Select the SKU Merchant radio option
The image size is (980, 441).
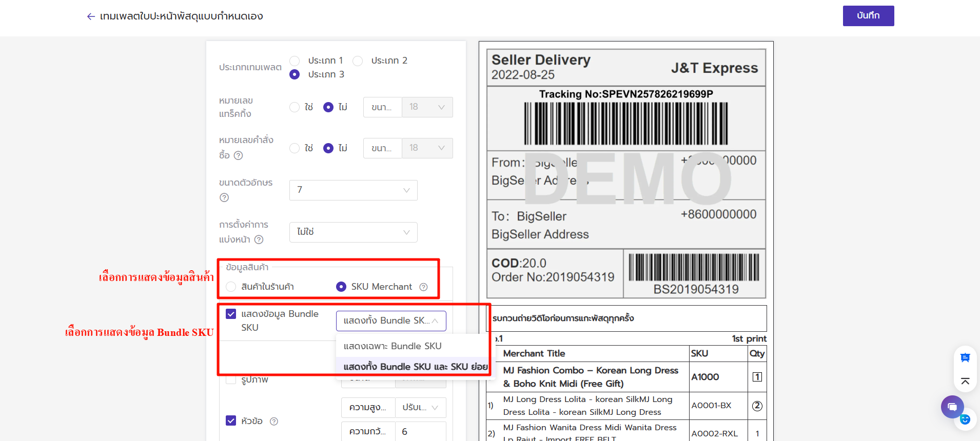coord(341,287)
